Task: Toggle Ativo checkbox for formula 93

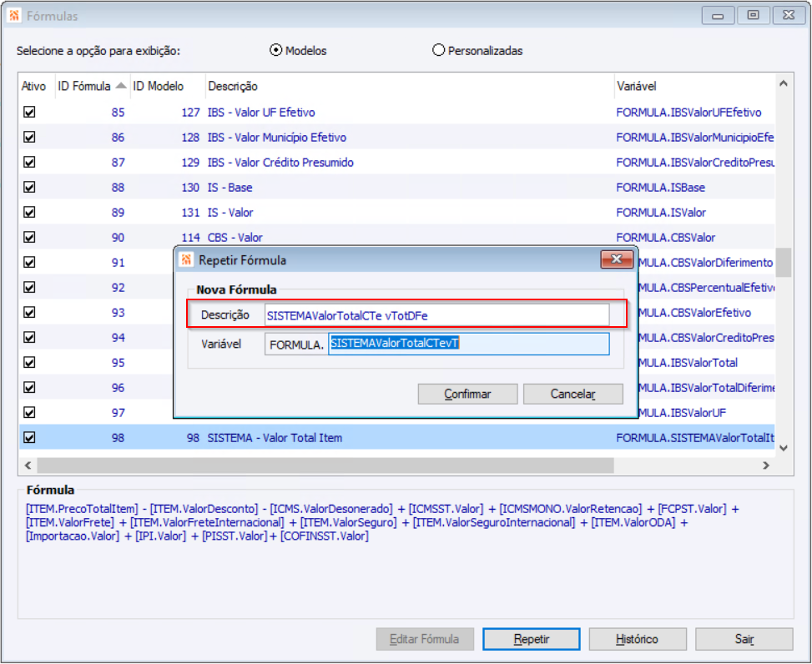Action: 29,312
